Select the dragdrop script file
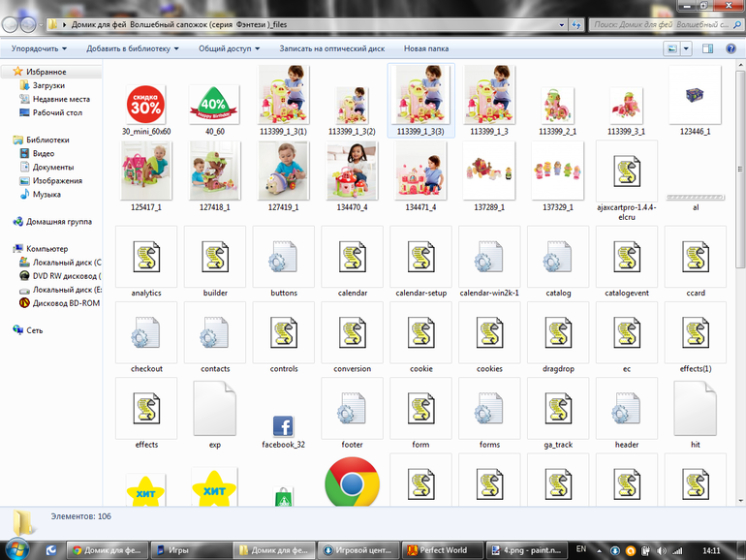The image size is (746, 560). coord(558,332)
